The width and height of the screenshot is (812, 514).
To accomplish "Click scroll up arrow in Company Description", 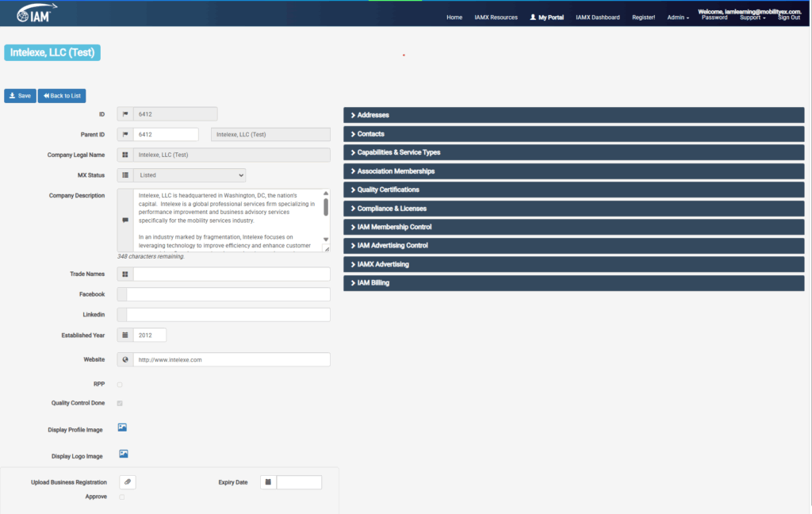I will coord(326,194).
